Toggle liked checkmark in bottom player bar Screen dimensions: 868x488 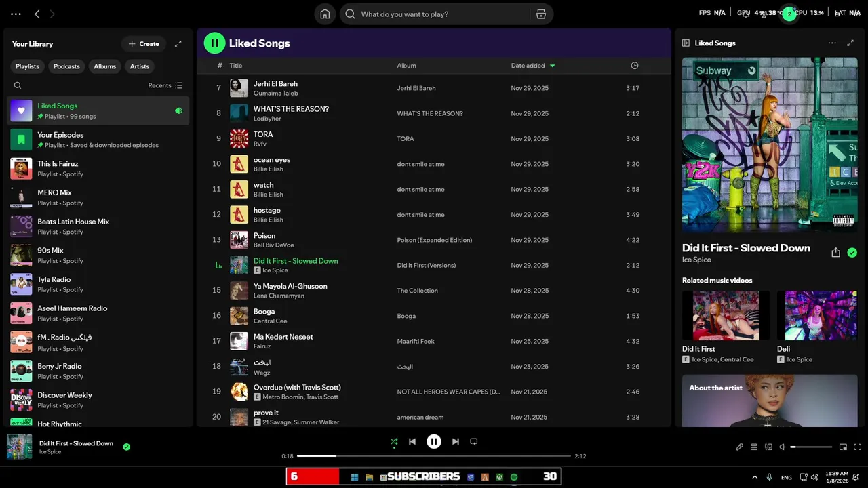tap(126, 447)
